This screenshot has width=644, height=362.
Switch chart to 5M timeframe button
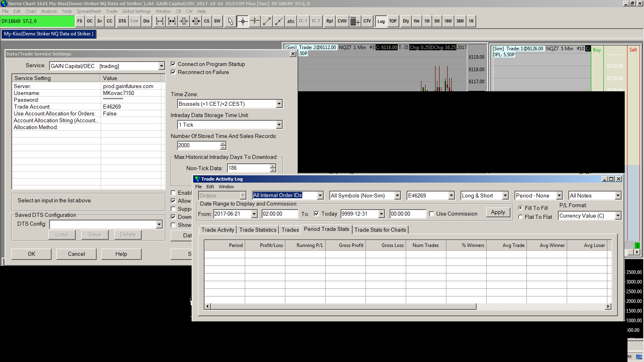tap(437, 21)
